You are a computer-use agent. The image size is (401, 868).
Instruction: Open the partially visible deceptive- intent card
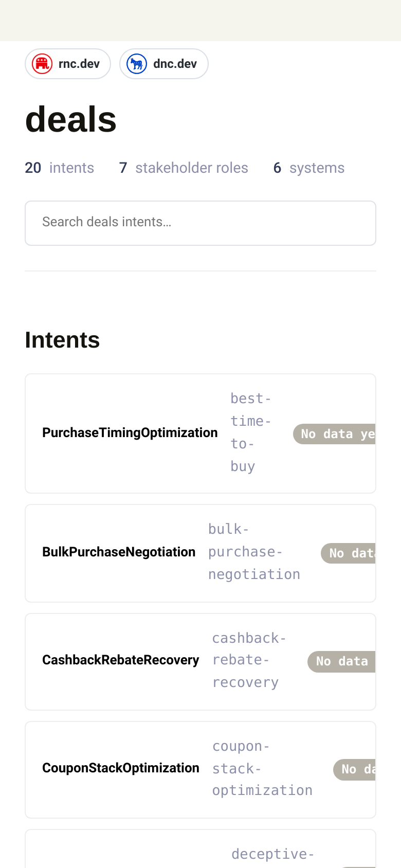[200, 848]
